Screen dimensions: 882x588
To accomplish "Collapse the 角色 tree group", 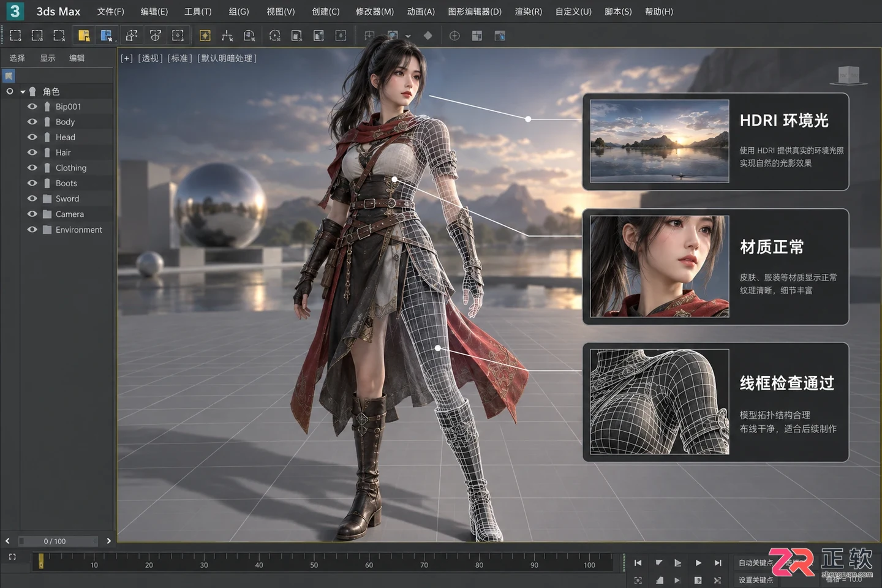I will 23,92.
